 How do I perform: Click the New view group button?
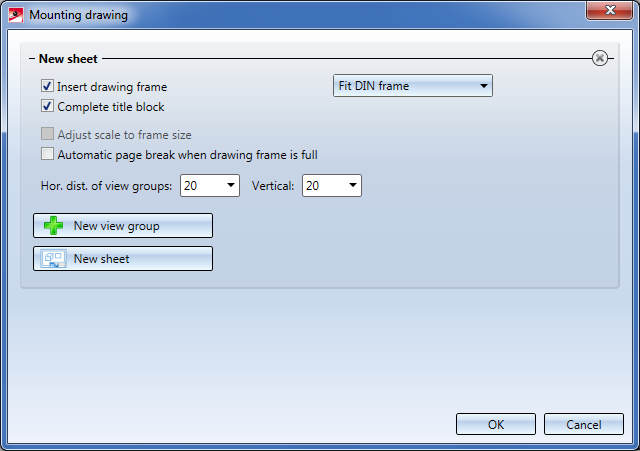tap(123, 225)
